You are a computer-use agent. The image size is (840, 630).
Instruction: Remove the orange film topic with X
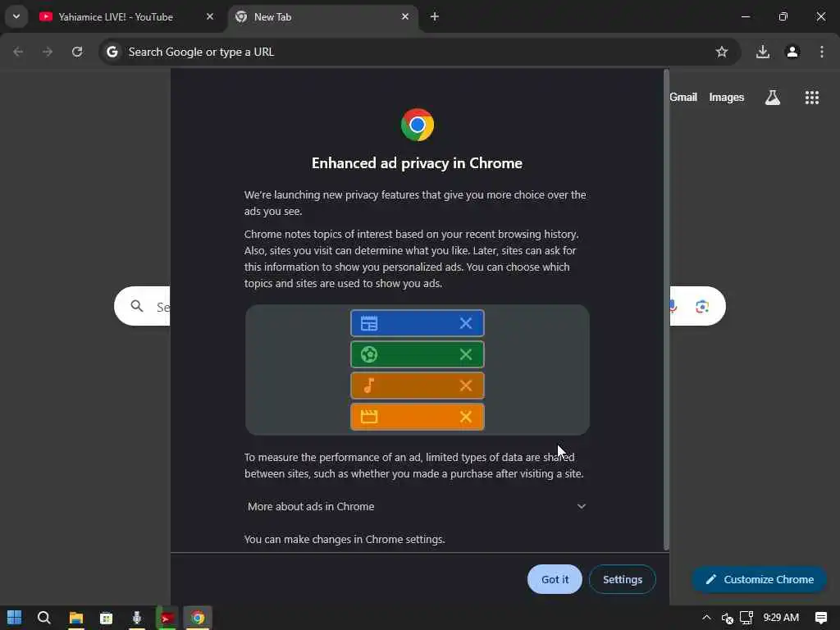466,417
